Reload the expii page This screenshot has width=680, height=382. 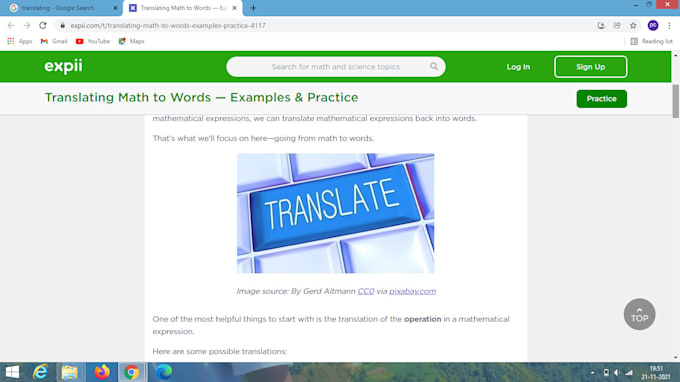tap(42, 26)
